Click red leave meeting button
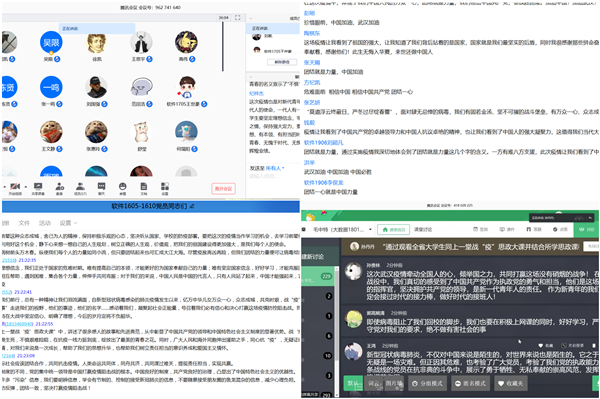 tap(223, 189)
